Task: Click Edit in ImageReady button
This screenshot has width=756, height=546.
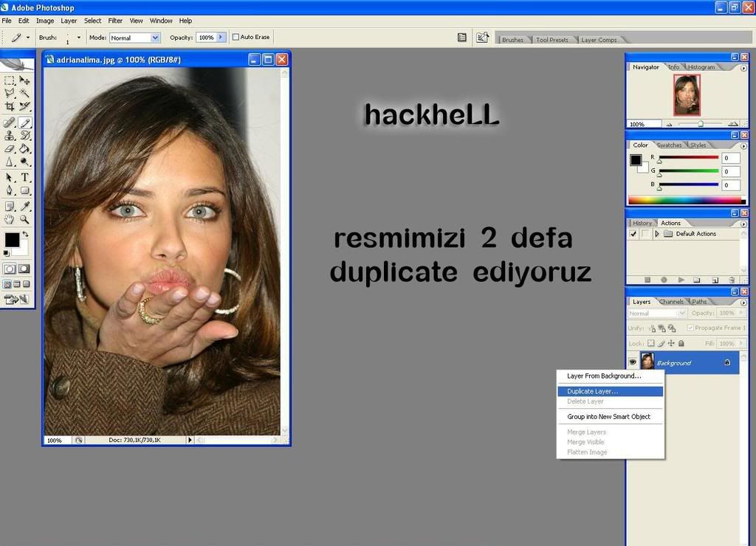Action: pyautogui.click(x=17, y=300)
